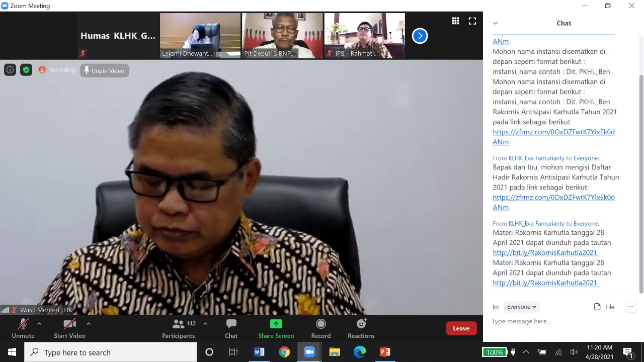644x362 pixels.
Task: Unmute the microphone
Action: click(23, 328)
